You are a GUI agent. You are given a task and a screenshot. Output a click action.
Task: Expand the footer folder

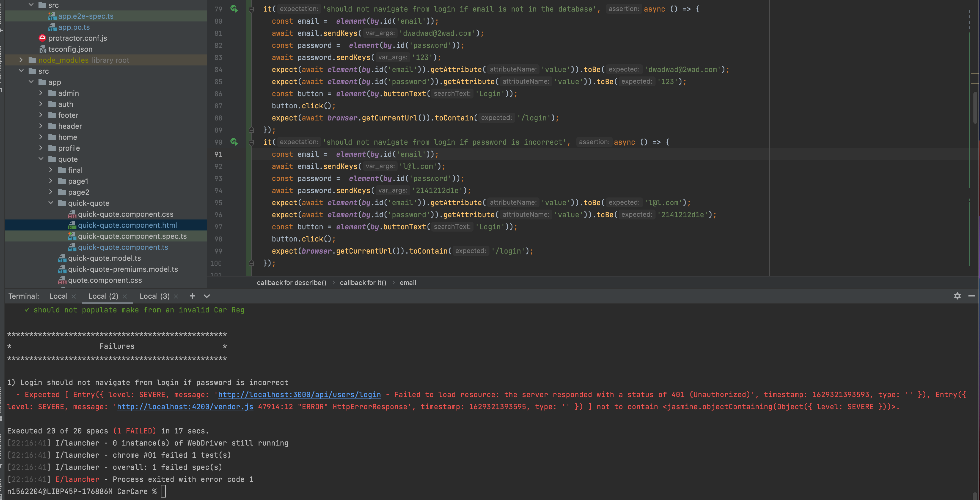[x=41, y=115]
